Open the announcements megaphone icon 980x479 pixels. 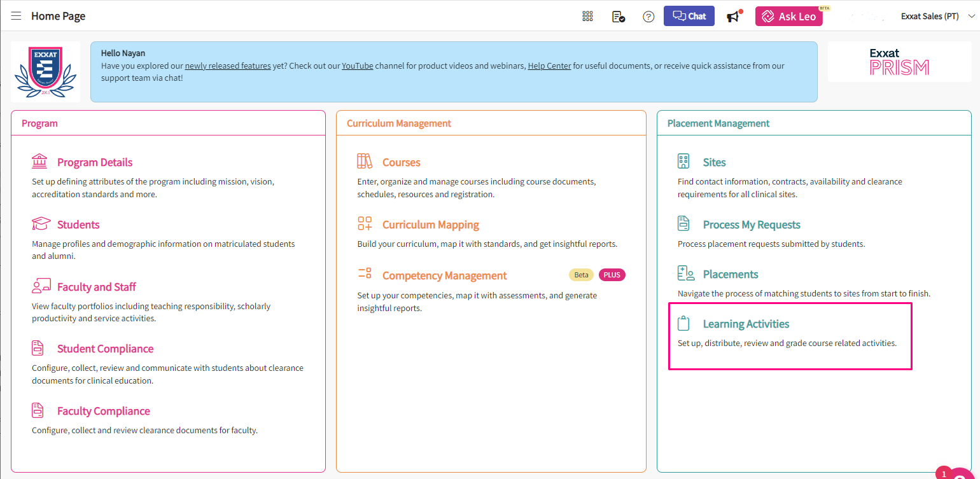(734, 16)
